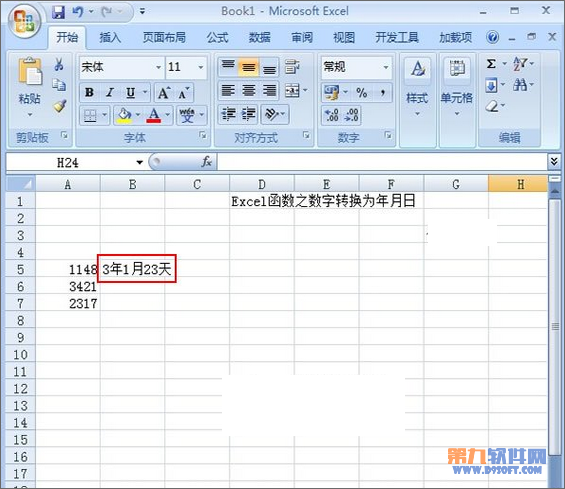Open Excel help question mark
Screen dimensions: 565x489
pos(492,37)
